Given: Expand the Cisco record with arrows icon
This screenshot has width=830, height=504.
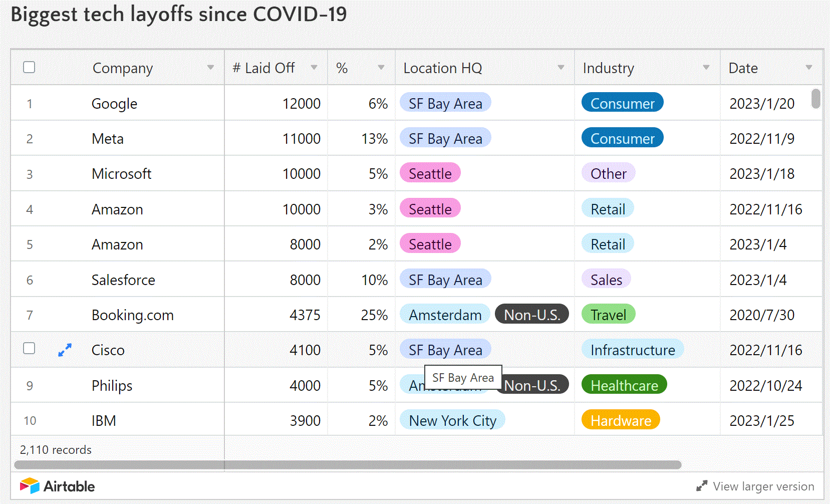Looking at the screenshot, I should (x=65, y=350).
